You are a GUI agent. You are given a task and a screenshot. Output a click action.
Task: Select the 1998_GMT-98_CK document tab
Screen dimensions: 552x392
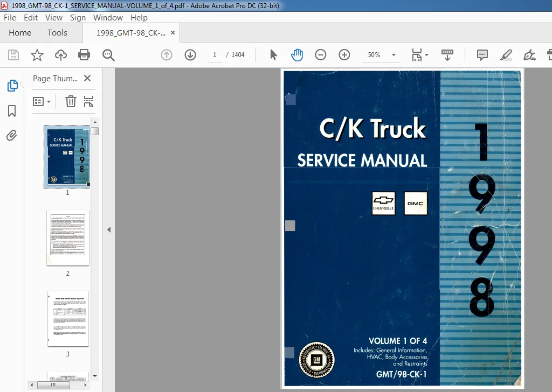131,33
